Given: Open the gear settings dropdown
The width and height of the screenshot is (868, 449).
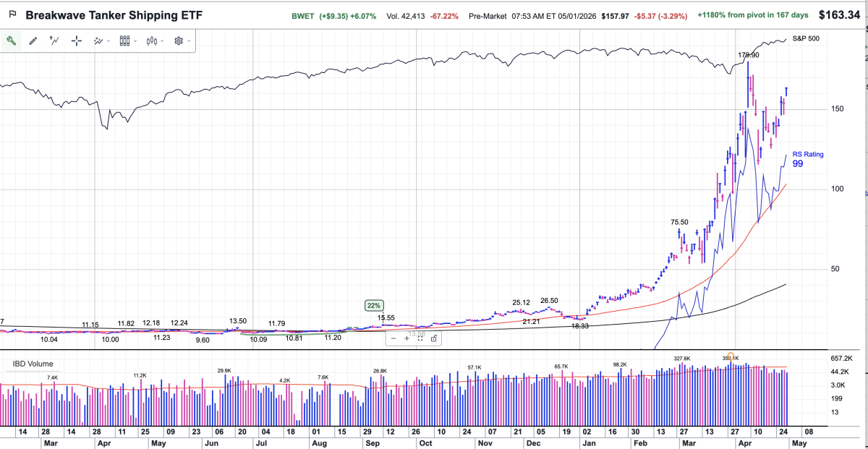Looking at the screenshot, I should pos(181,41).
